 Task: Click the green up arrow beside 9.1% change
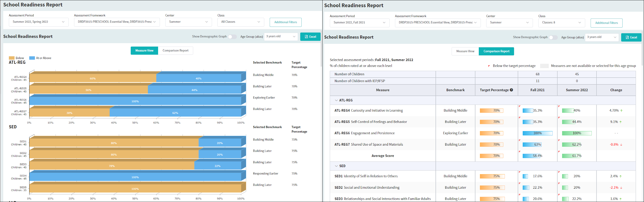tap(620, 122)
